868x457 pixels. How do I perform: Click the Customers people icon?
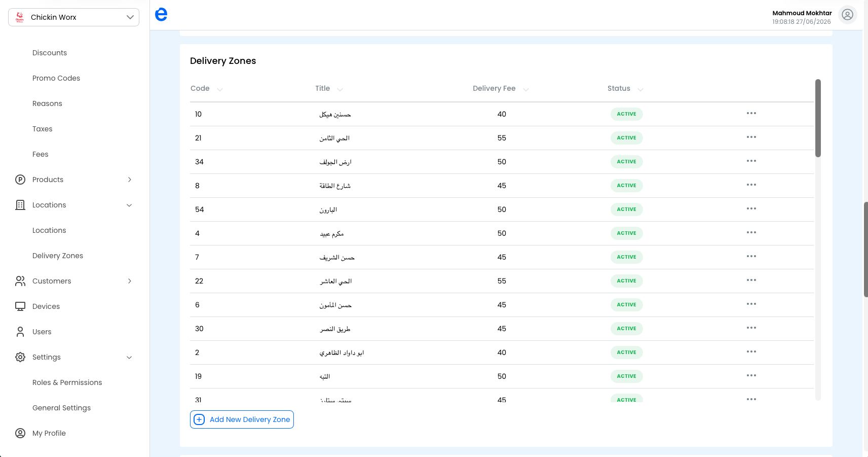click(20, 281)
